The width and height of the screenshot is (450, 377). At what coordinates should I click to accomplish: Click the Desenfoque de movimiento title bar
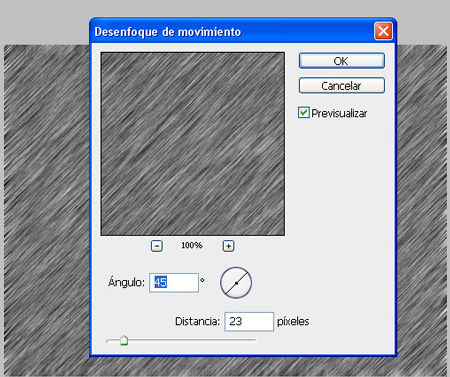point(233,32)
